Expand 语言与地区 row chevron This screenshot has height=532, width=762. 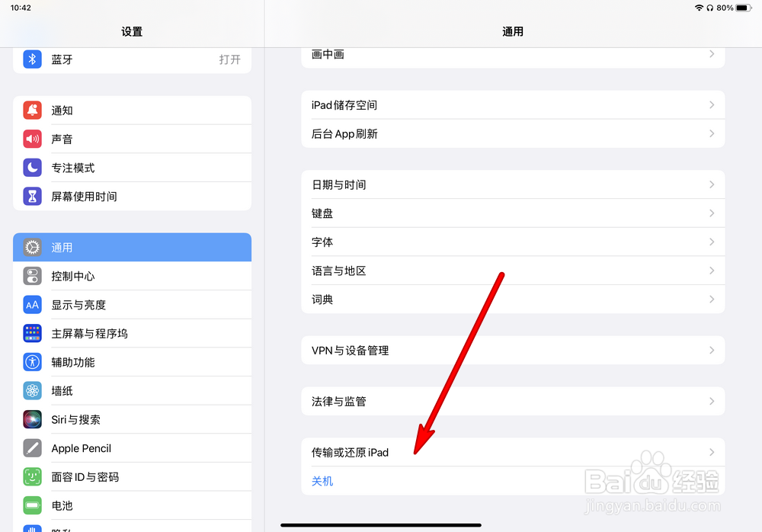tap(712, 271)
